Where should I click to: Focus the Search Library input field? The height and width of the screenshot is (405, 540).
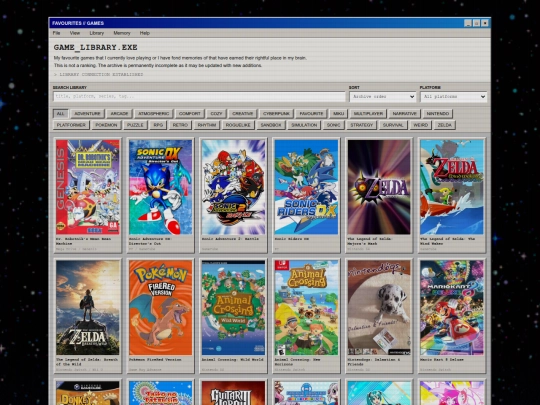click(199, 96)
